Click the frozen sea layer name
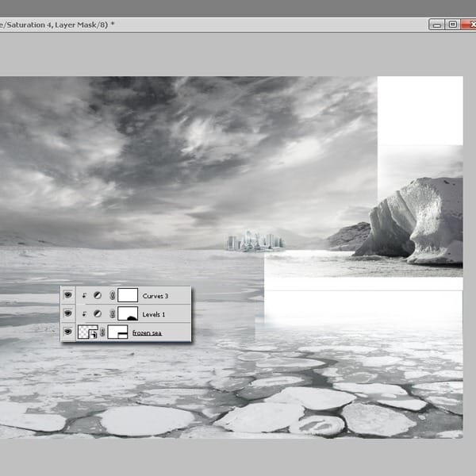 (147, 333)
